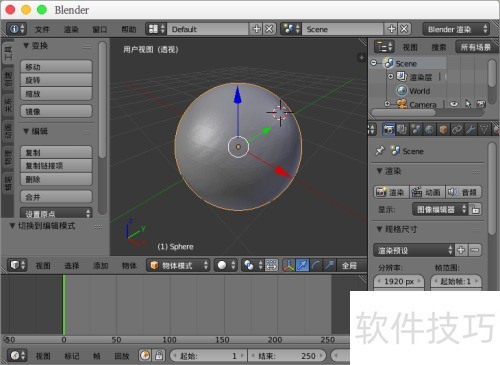This screenshot has width=500, height=365.
Task: Select the Object properties tab cube icon
Action: 443,129
